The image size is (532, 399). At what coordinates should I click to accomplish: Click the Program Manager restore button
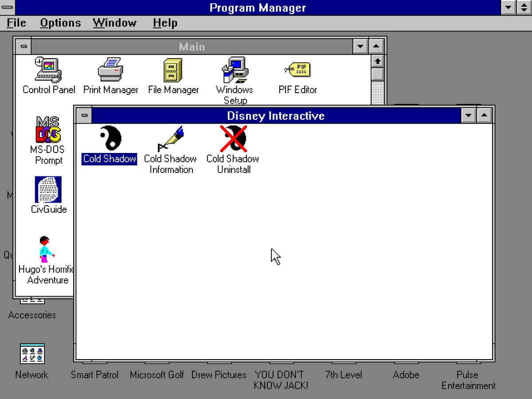[524, 8]
